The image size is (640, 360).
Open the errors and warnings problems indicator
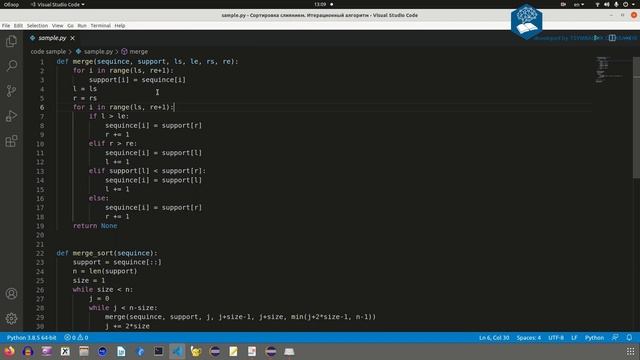[x=76, y=338]
